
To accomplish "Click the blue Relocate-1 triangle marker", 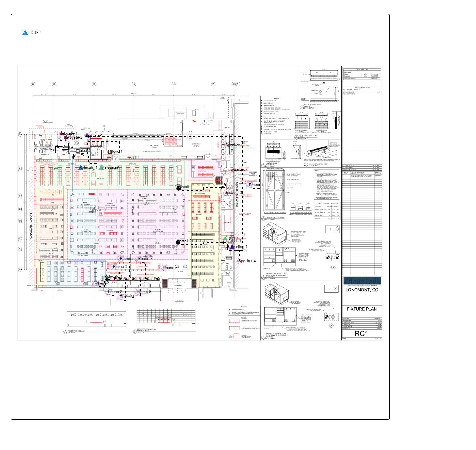I will pos(81,167).
